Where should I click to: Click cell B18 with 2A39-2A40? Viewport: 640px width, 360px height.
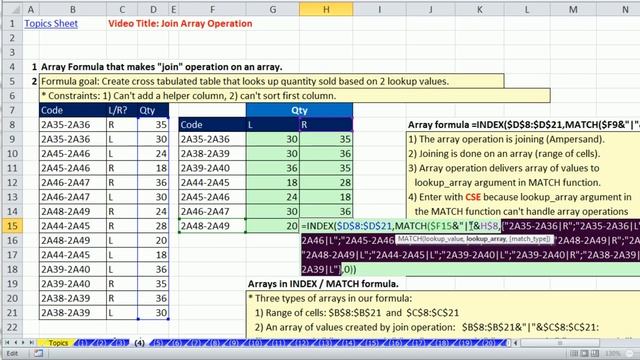click(x=73, y=269)
